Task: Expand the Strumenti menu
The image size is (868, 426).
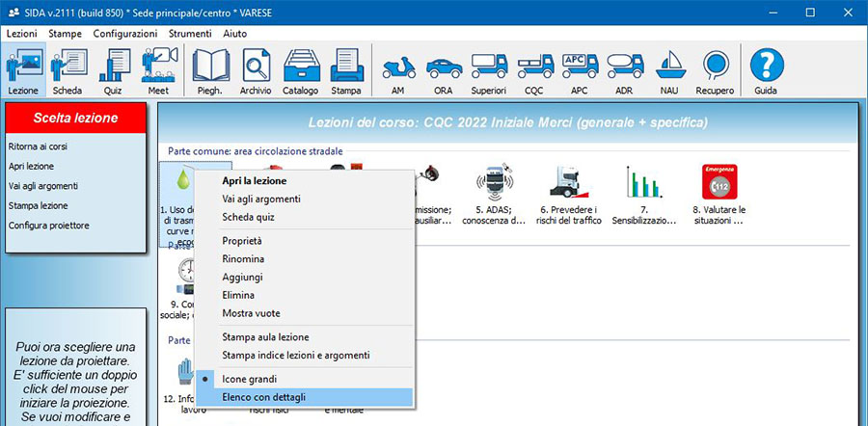Action: tap(189, 33)
